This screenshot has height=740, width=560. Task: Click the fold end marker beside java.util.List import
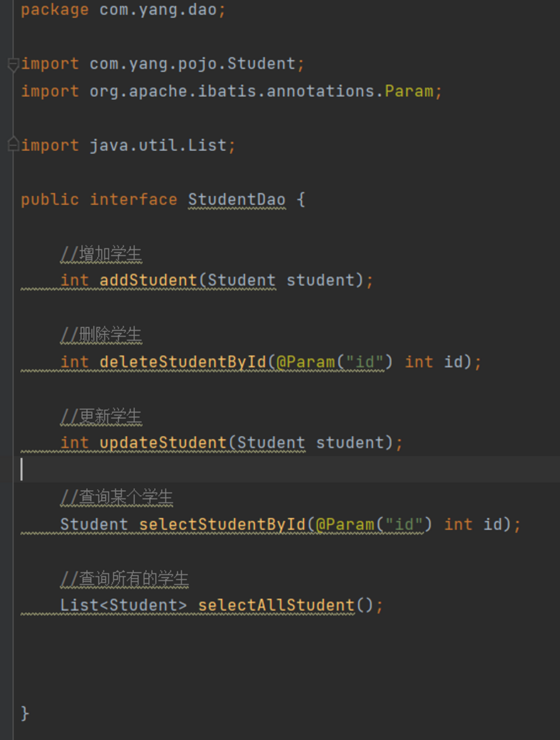[x=13, y=145]
